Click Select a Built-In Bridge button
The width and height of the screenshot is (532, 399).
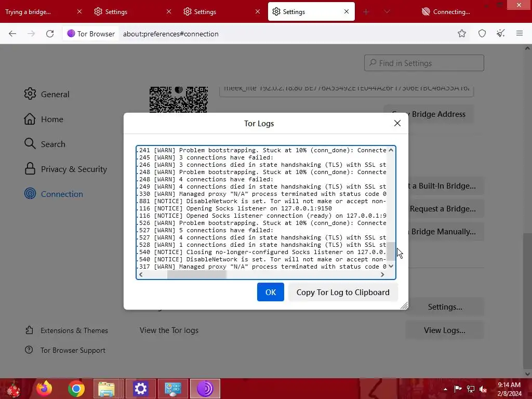[445, 186]
